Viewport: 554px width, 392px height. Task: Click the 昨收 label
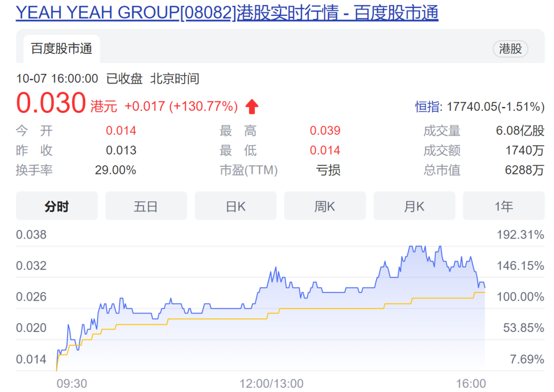34,150
